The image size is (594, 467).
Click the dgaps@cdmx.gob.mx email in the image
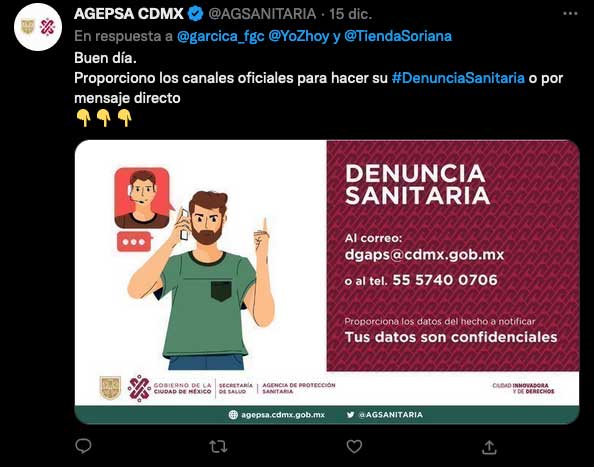424,255
